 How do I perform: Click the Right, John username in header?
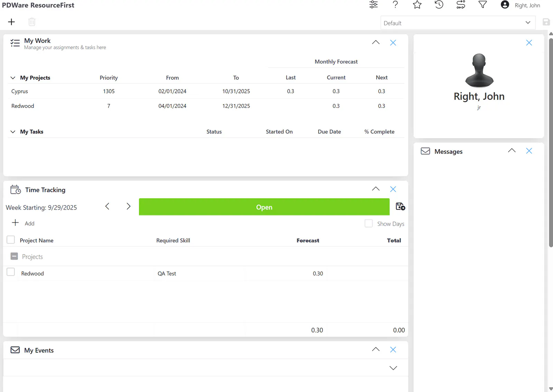point(527,6)
